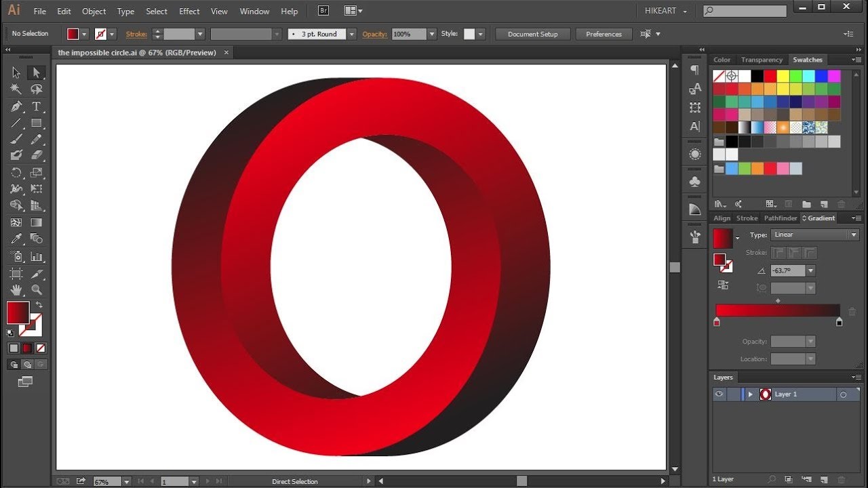
Task: Set paint mode to None
Action: [41, 348]
